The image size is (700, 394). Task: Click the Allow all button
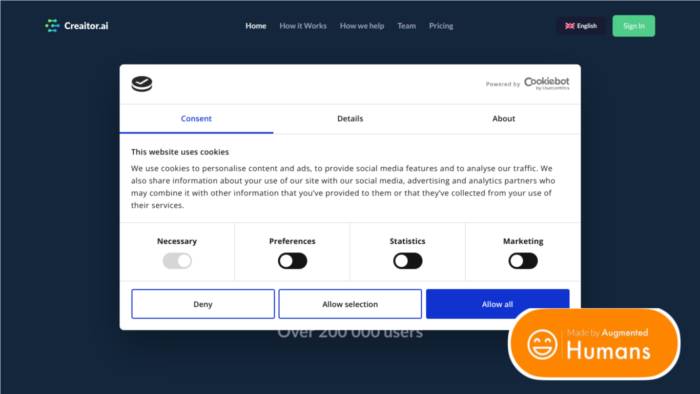pyautogui.click(x=497, y=304)
